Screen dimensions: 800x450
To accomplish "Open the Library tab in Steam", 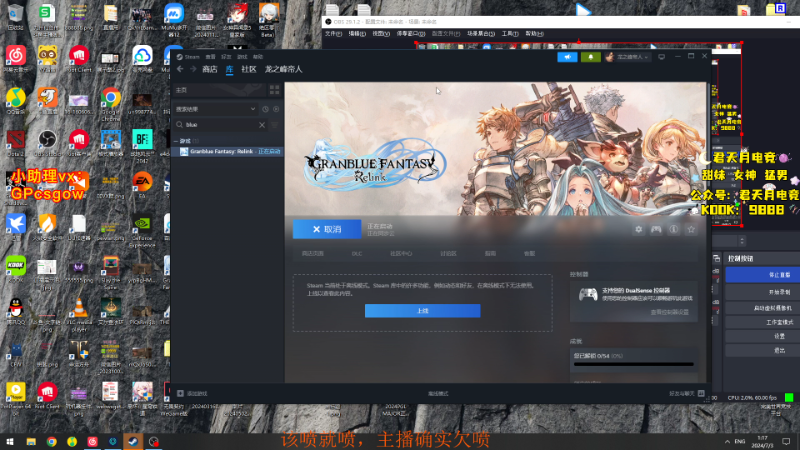I will 230,69.
